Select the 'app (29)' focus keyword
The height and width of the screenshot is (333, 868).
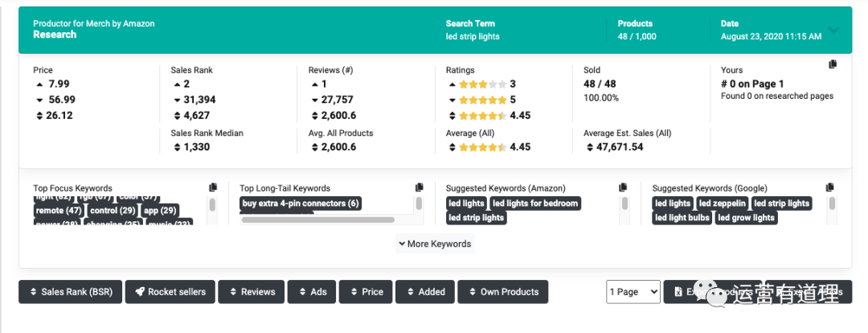(x=160, y=211)
